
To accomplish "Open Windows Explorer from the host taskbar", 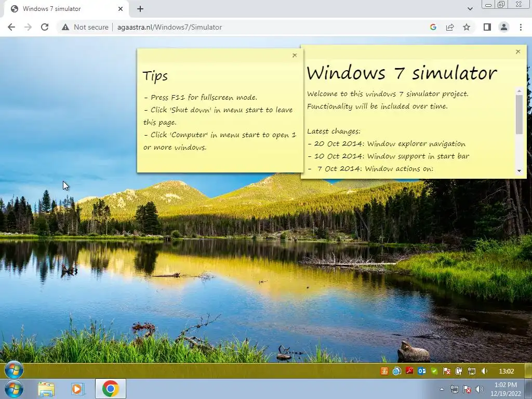I will [46, 389].
